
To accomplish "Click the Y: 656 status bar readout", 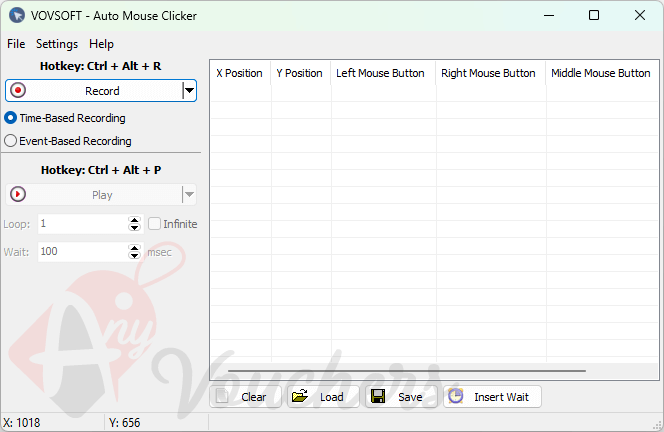I will [124, 423].
